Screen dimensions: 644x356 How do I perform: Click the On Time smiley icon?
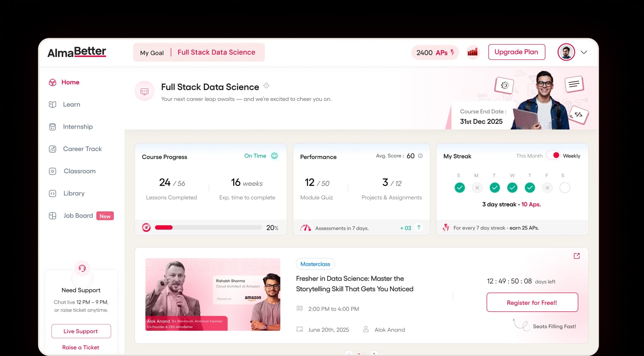point(275,156)
